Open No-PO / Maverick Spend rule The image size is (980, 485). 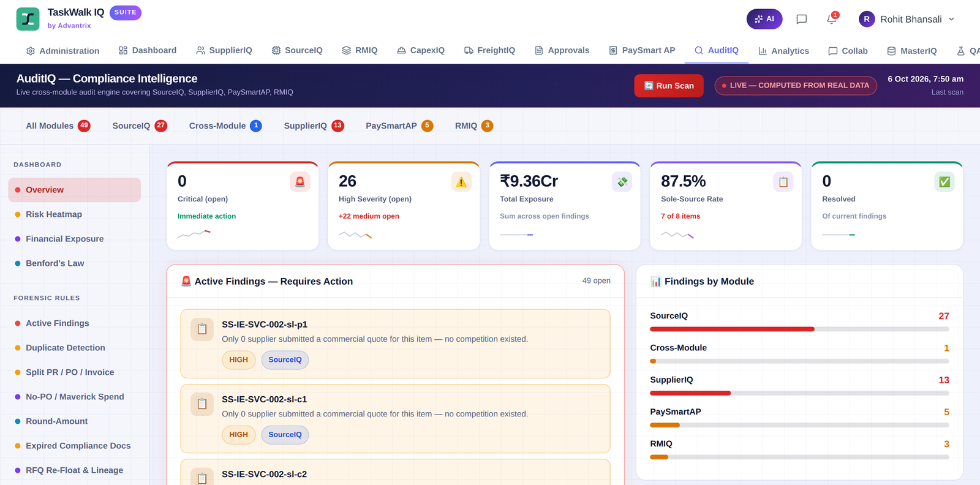74,397
